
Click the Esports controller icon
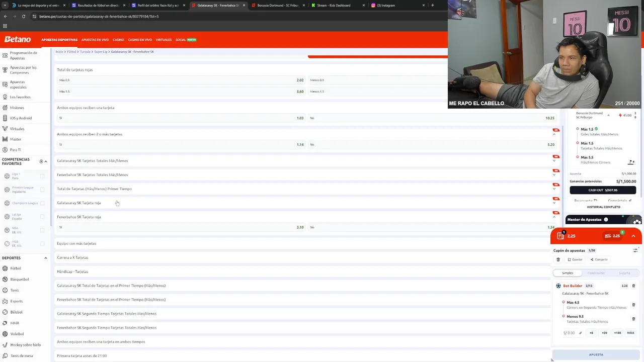click(5, 301)
